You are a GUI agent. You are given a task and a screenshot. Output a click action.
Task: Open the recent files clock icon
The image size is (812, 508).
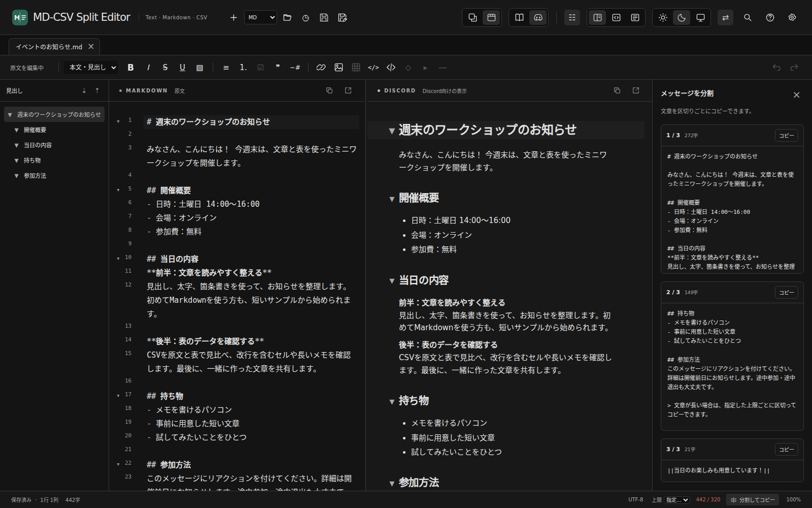[306, 17]
